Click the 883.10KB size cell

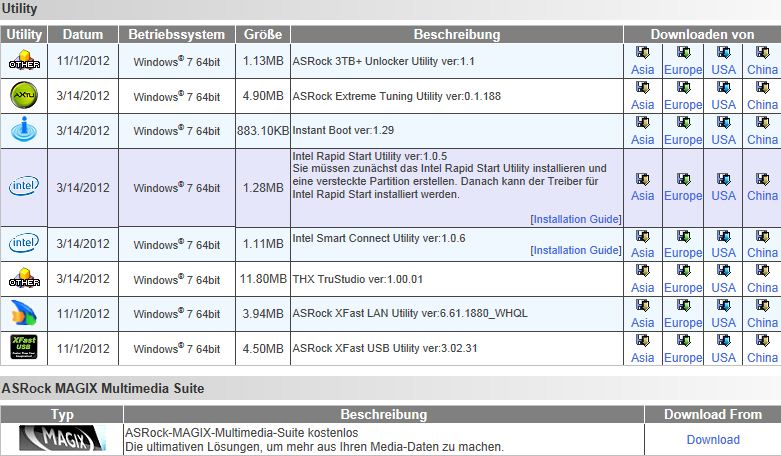pos(263,130)
